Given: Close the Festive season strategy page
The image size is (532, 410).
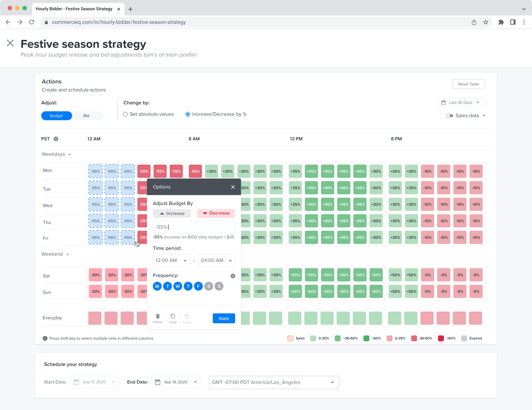Looking at the screenshot, I should click(10, 43).
